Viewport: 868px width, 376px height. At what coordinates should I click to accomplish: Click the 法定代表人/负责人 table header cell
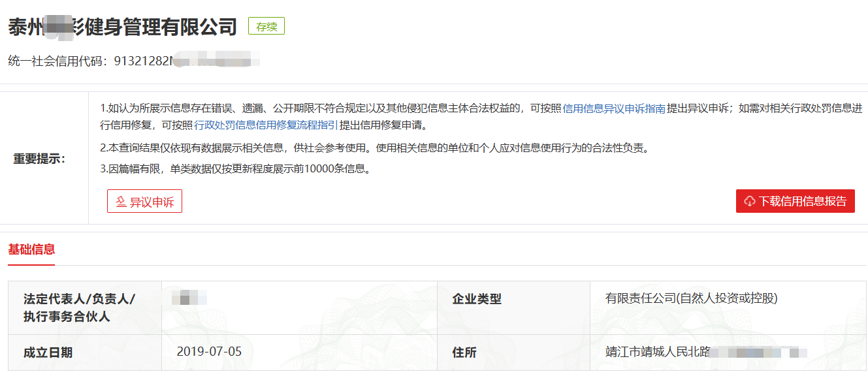coord(85,308)
